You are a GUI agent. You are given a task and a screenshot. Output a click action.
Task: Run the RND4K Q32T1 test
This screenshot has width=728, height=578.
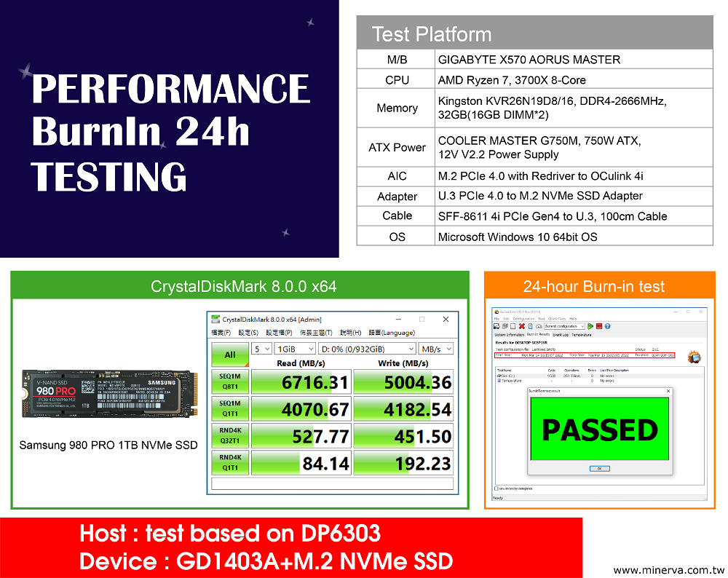[x=230, y=435]
